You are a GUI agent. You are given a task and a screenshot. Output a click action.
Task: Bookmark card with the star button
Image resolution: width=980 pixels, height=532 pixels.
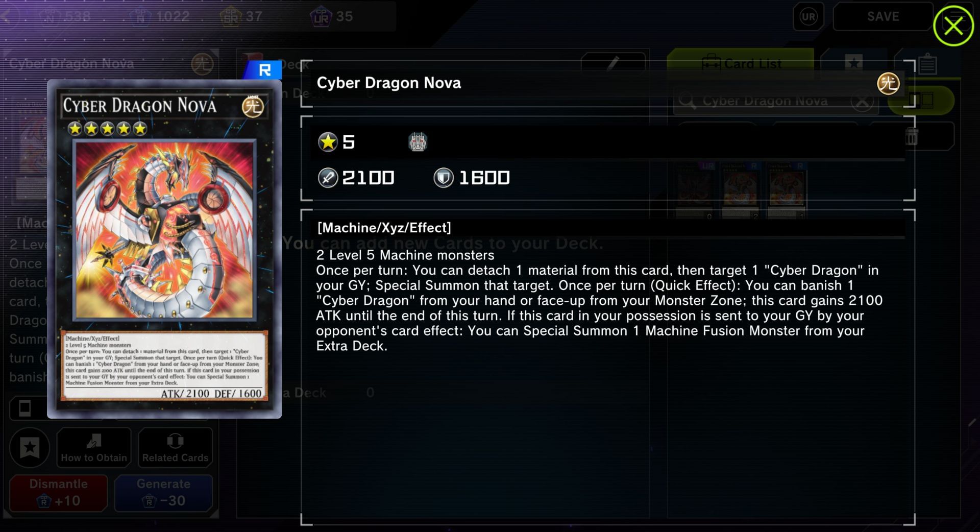point(30,448)
